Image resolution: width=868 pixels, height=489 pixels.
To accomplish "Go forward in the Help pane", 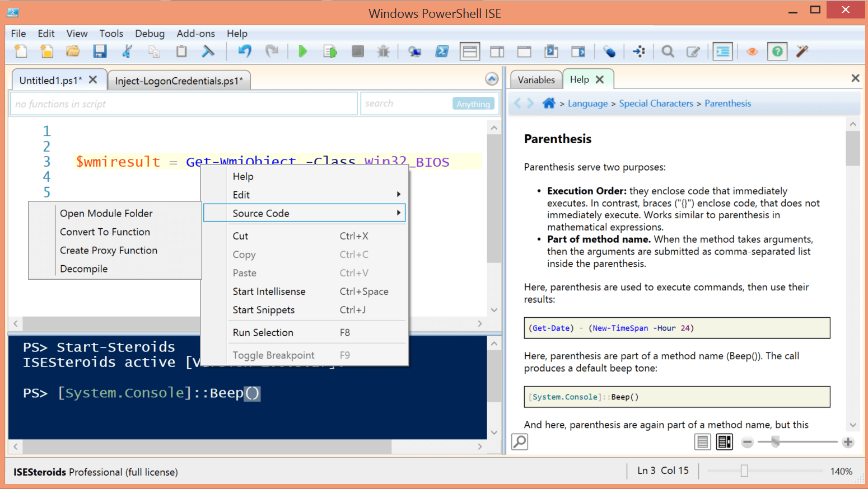I will [x=530, y=103].
